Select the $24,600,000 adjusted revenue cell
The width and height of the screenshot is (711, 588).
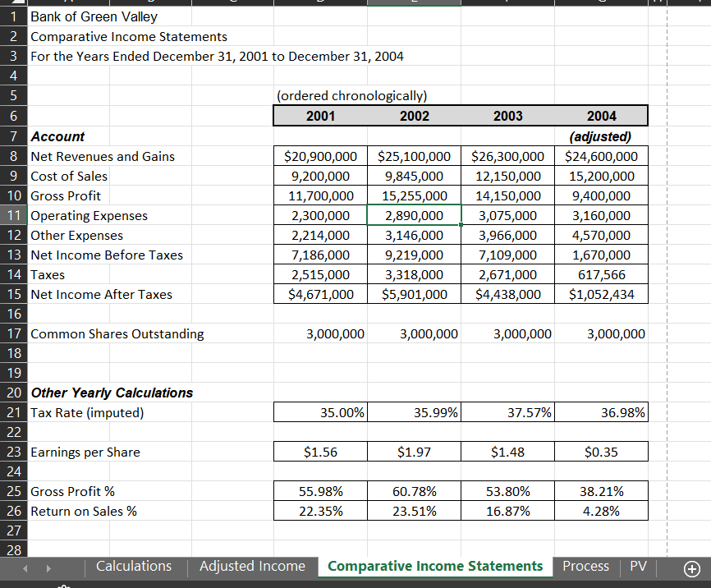601,156
